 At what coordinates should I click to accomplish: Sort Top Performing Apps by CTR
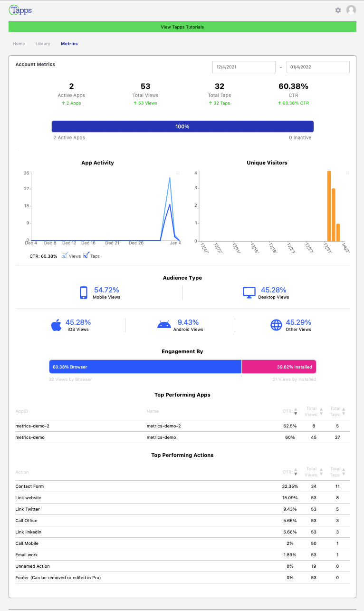click(x=296, y=411)
